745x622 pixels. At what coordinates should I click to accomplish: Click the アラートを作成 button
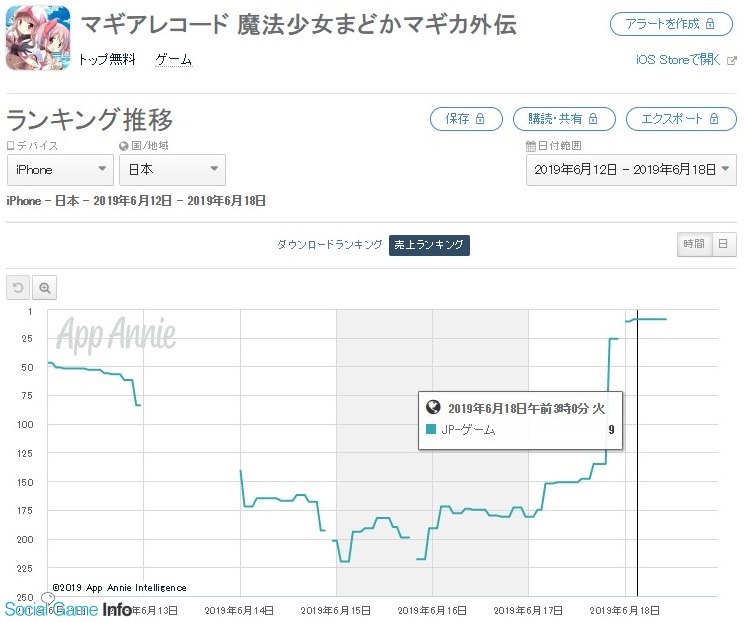pos(671,24)
